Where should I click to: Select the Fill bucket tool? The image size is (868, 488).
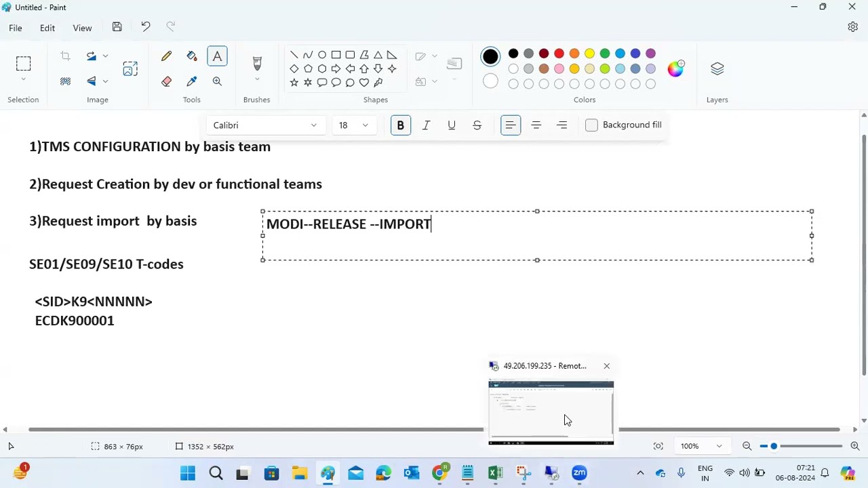192,56
